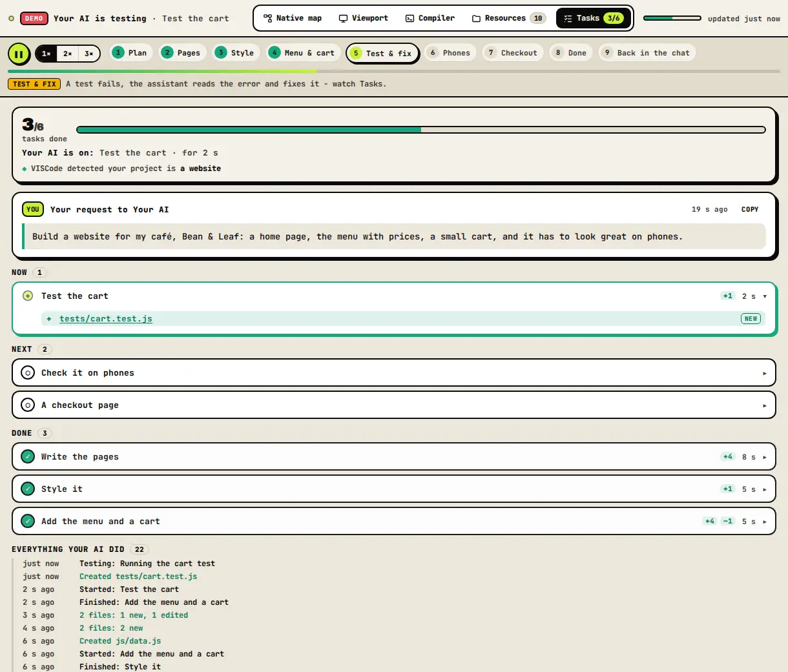The image size is (788, 672).
Task: Copy your request to Your AI
Action: pyautogui.click(x=750, y=209)
